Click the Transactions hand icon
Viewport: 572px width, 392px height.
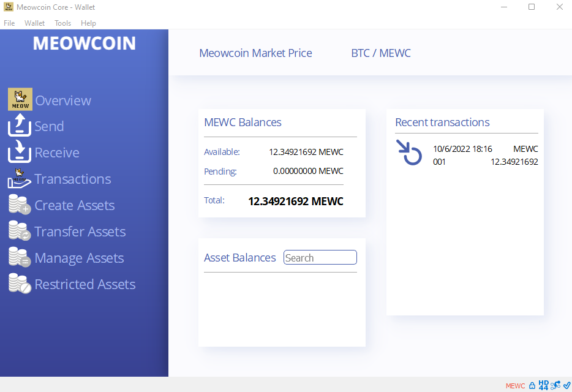click(20, 178)
